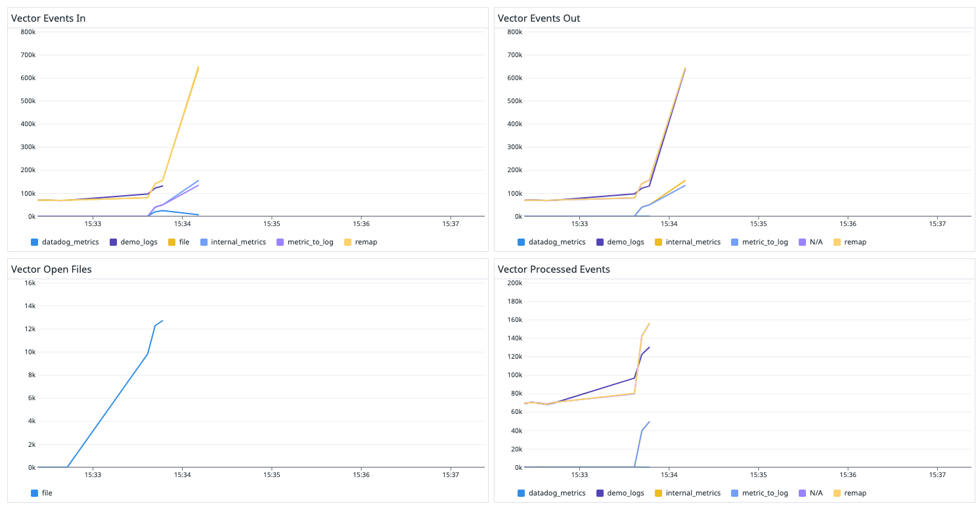Click the metric_to_log color square under Vector Processed Events
Image resolution: width=980 pixels, height=506 pixels.
735,493
